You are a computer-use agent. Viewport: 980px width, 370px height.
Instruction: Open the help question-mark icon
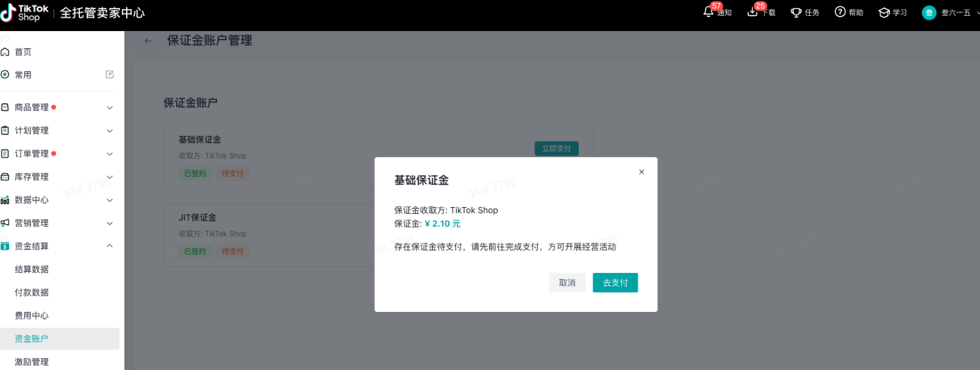(x=840, y=12)
